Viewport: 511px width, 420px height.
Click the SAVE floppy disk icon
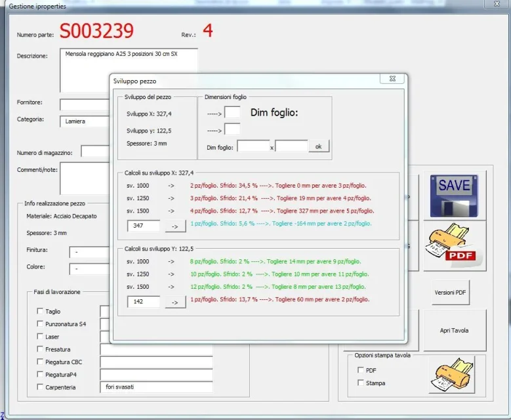tap(454, 196)
